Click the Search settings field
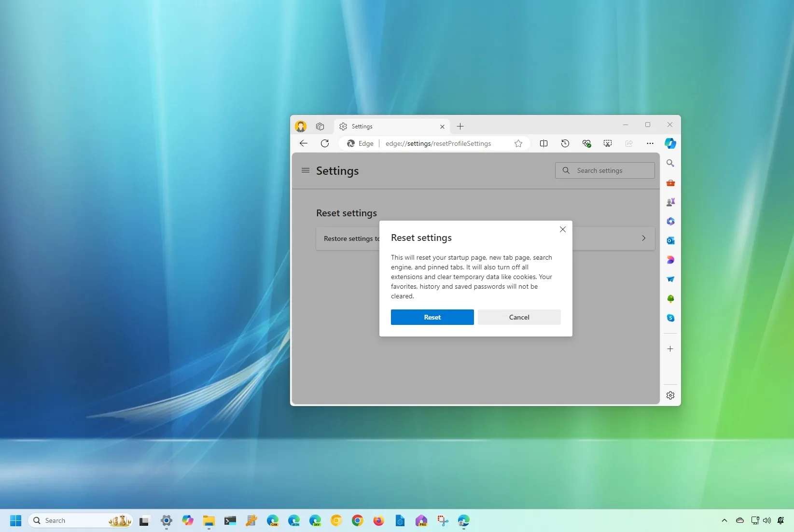 (x=604, y=170)
